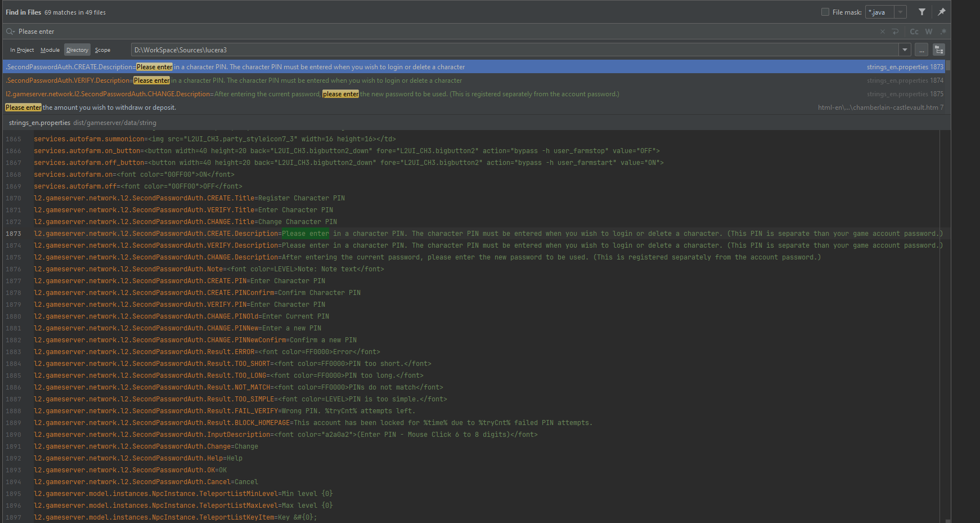The width and height of the screenshot is (980, 523).
Task: Click the Result.ERROR preview line
Action: tap(207, 352)
